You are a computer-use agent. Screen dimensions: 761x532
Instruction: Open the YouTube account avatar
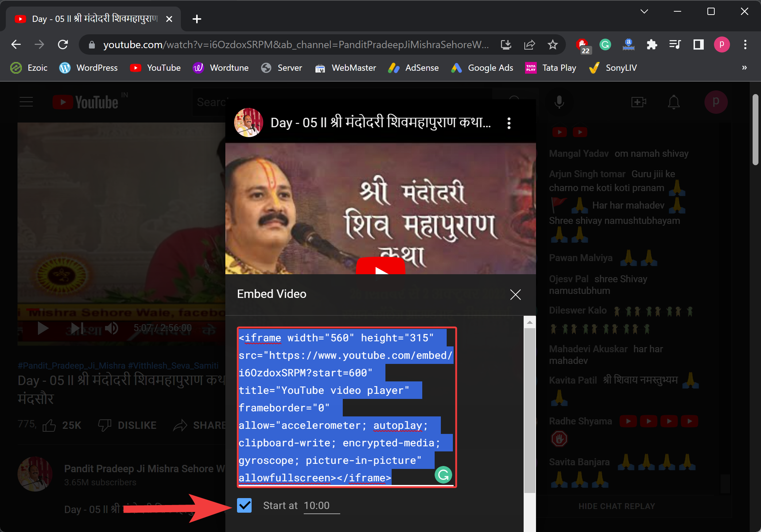pos(716,102)
